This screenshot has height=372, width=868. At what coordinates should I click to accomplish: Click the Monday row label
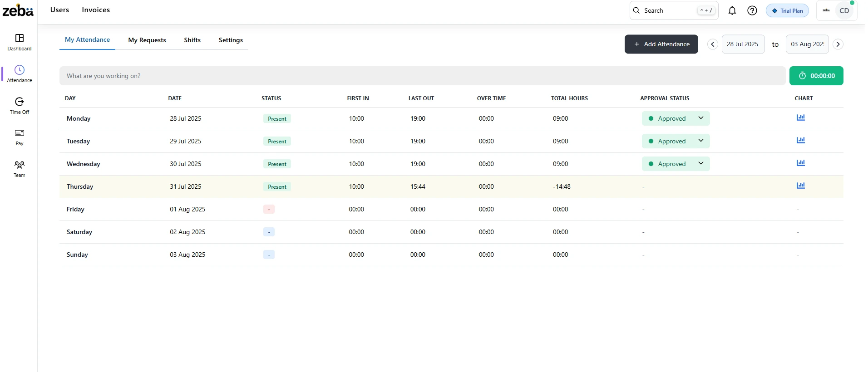click(79, 118)
